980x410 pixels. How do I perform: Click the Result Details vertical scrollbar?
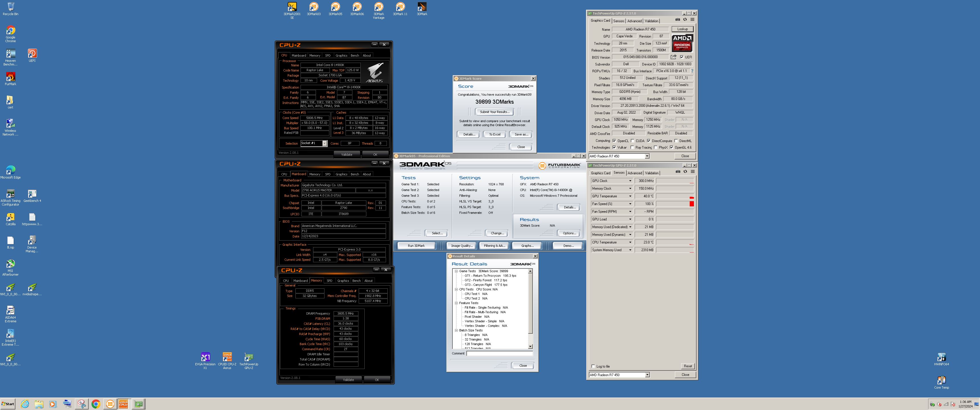coord(531,309)
